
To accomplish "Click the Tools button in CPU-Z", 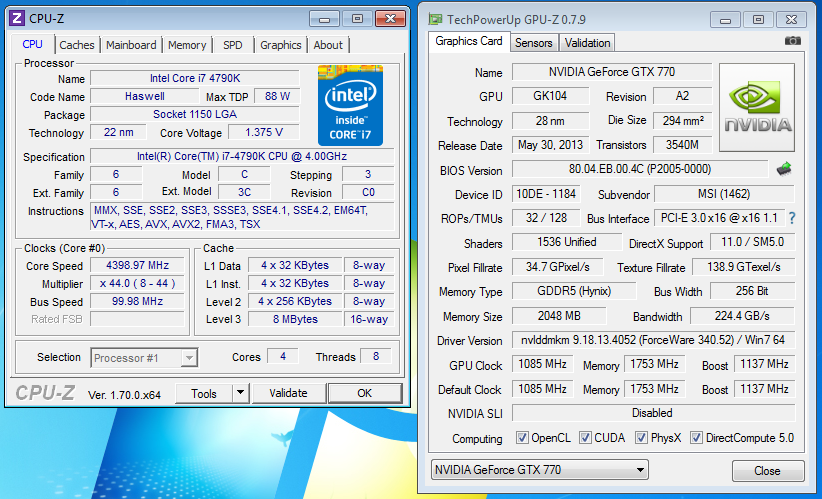I will click(204, 393).
